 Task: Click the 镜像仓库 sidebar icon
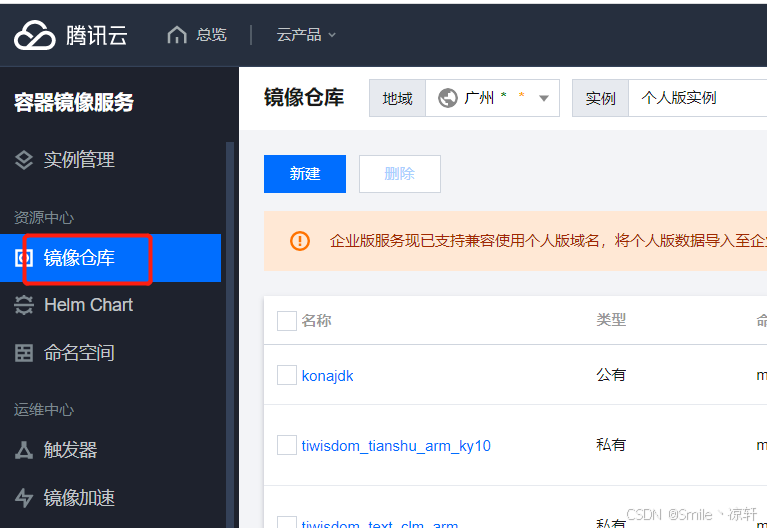(24, 258)
